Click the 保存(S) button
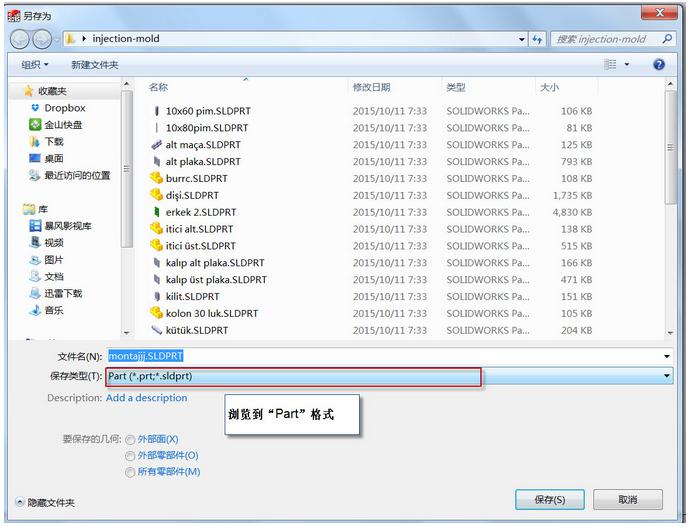 coord(550,500)
